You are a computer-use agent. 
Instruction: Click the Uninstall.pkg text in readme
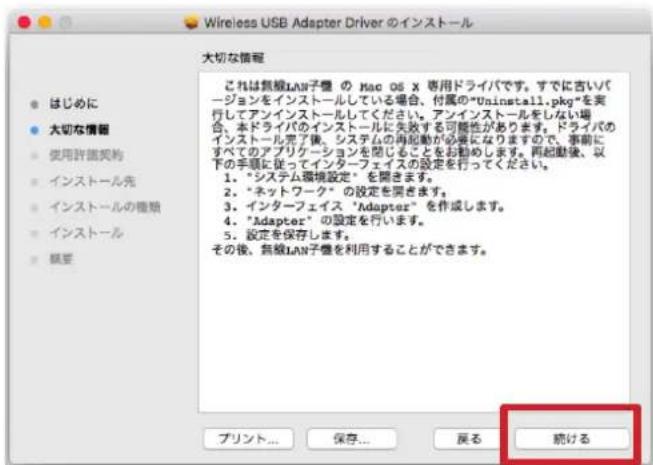pyautogui.click(x=528, y=101)
